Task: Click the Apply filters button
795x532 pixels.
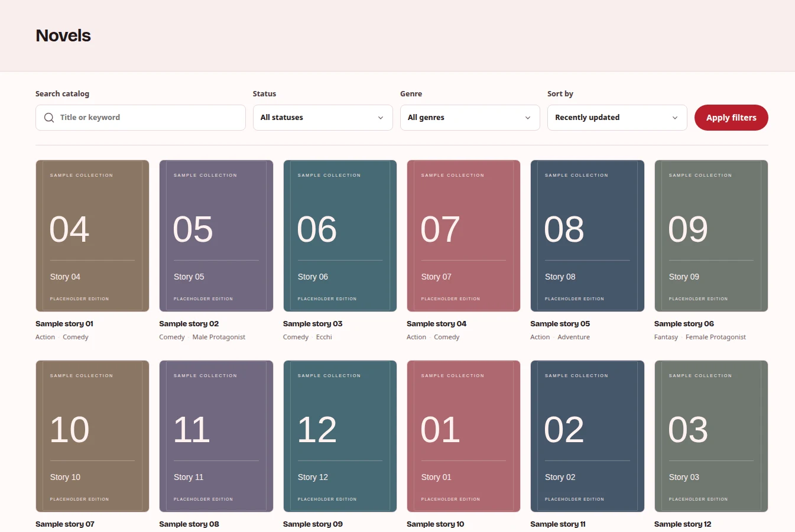Action: pyautogui.click(x=731, y=118)
